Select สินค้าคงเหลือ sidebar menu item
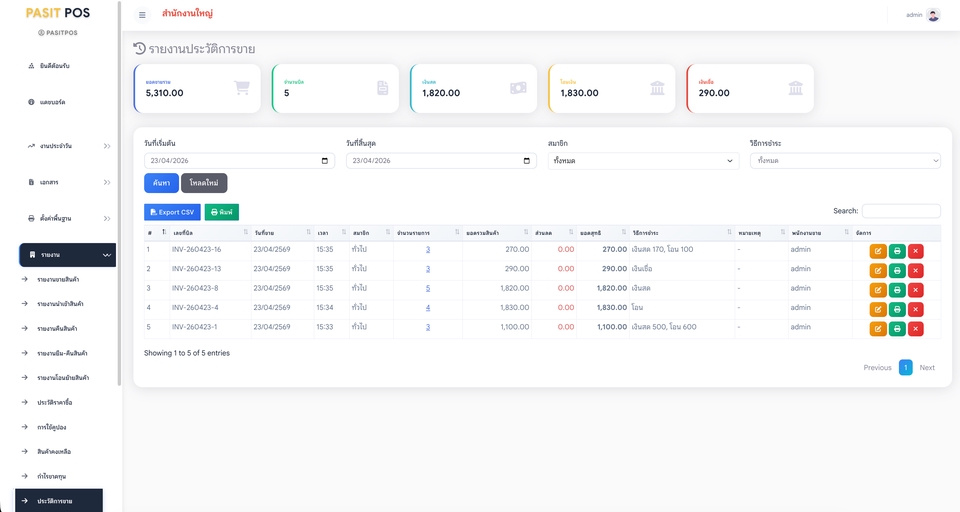The height and width of the screenshot is (512, 960). tap(54, 451)
